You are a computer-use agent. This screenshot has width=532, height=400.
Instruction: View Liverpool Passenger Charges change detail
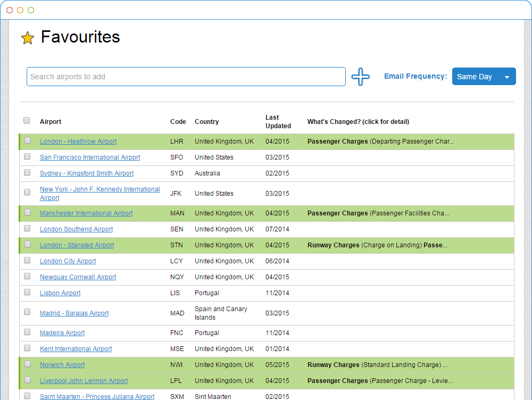click(x=380, y=381)
